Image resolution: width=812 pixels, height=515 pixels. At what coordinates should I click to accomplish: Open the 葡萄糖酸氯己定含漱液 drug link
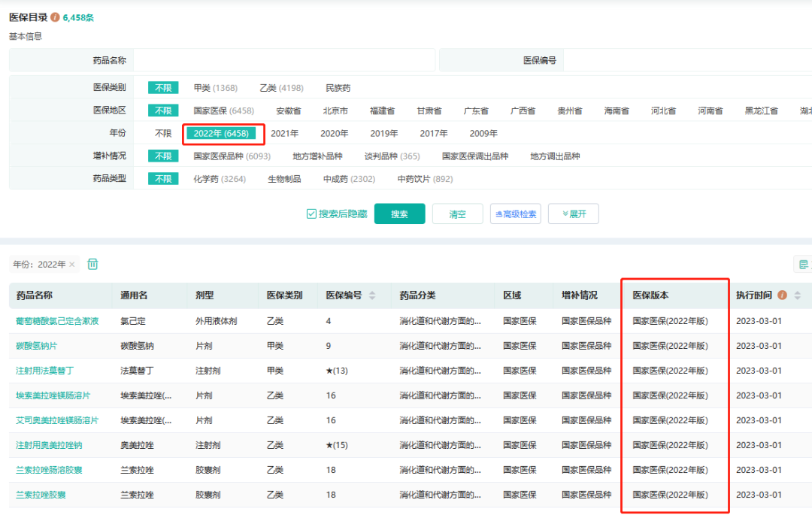pyautogui.click(x=57, y=321)
